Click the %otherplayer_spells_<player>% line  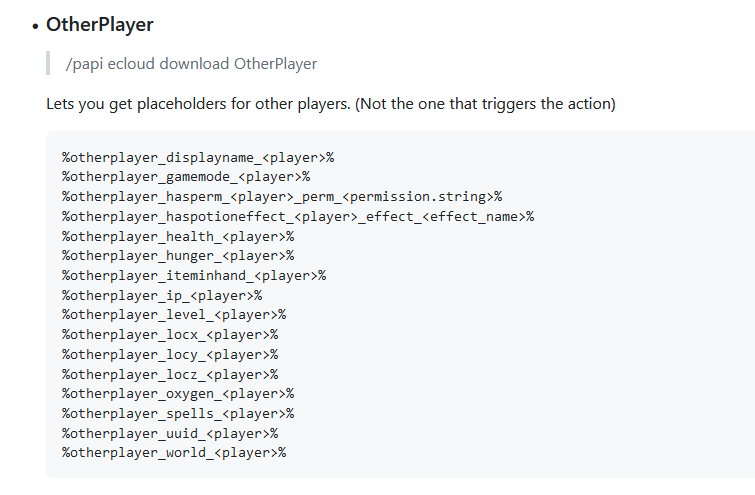click(x=178, y=413)
